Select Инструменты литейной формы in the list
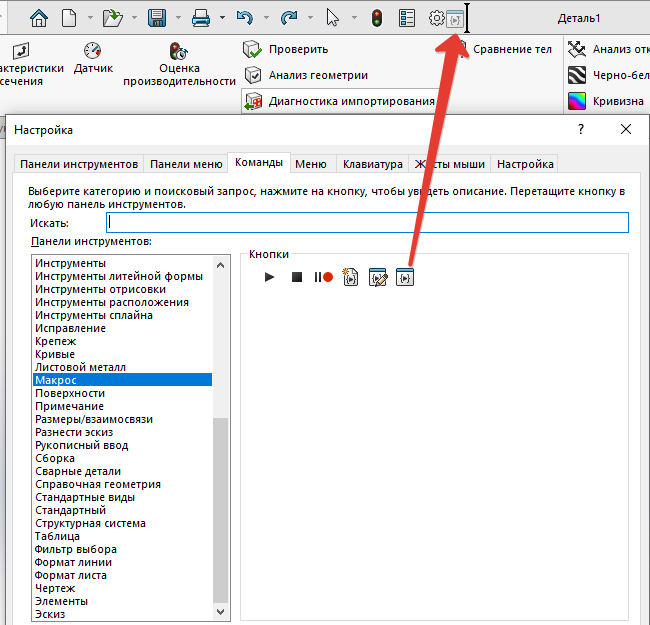The image size is (650, 625). 122,276
